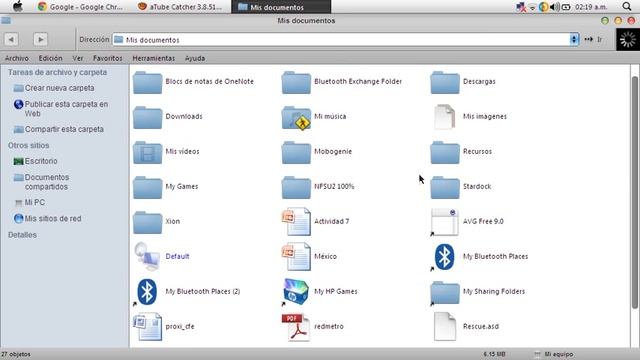Viewport: 640px width, 360px height.
Task: Open My Bluetooth Places shortcut icon
Action: pos(444,257)
